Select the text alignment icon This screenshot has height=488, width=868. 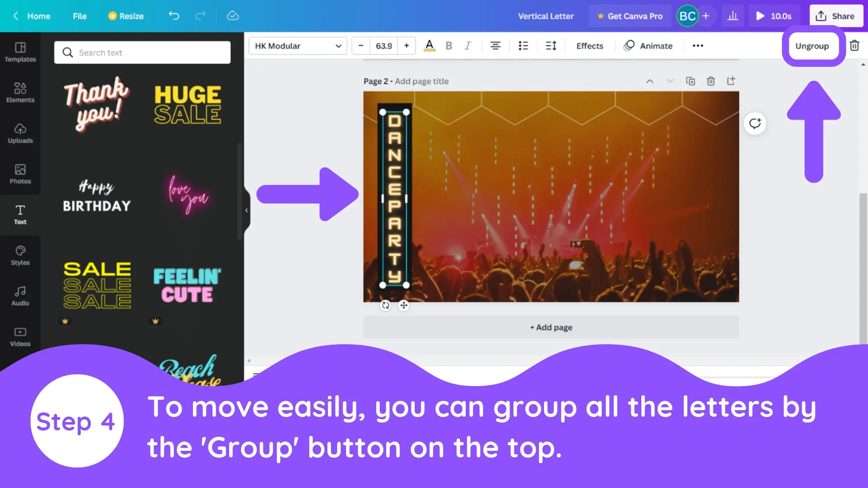(495, 46)
